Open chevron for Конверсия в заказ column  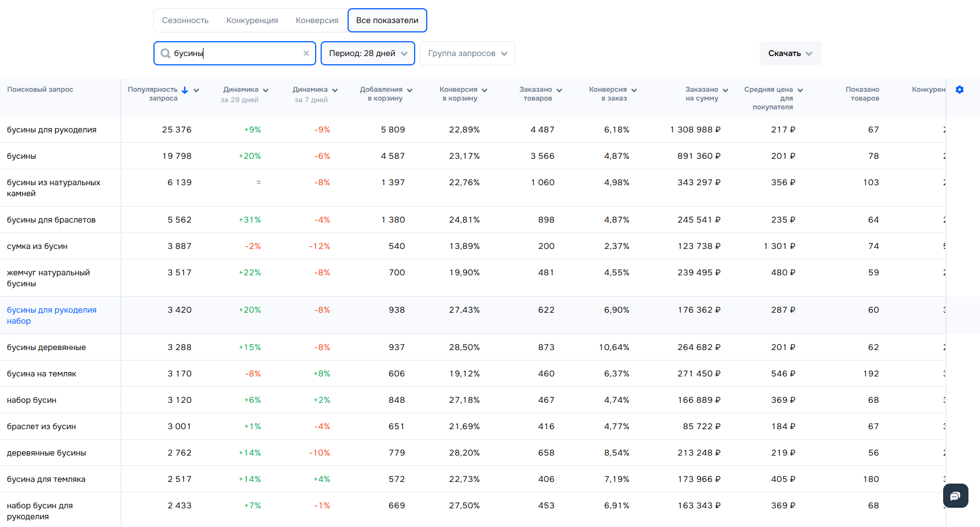tap(634, 90)
